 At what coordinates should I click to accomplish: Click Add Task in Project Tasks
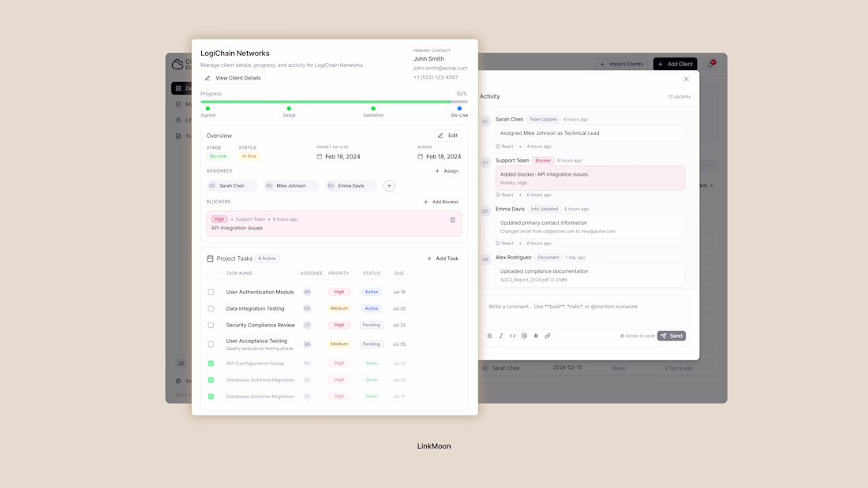click(x=443, y=259)
